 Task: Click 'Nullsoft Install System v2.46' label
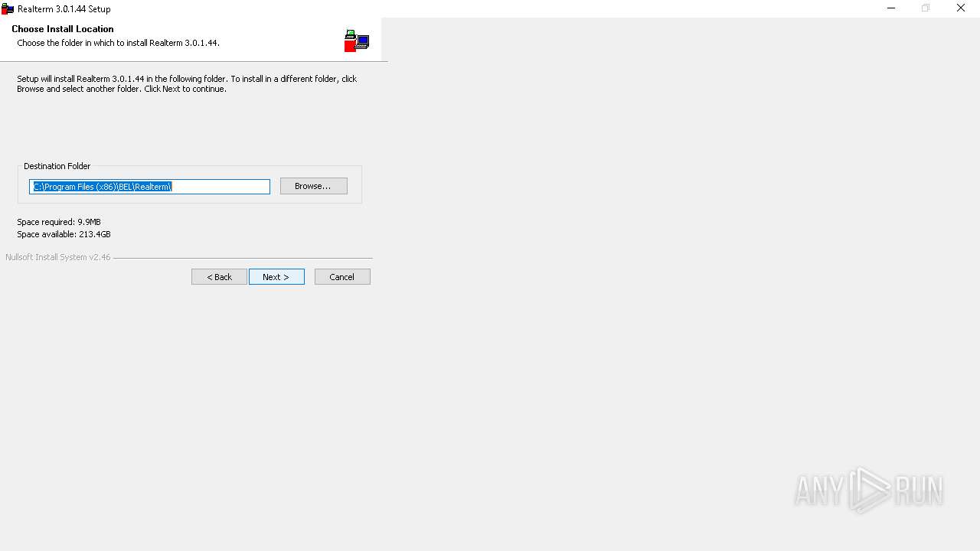pyautogui.click(x=58, y=257)
